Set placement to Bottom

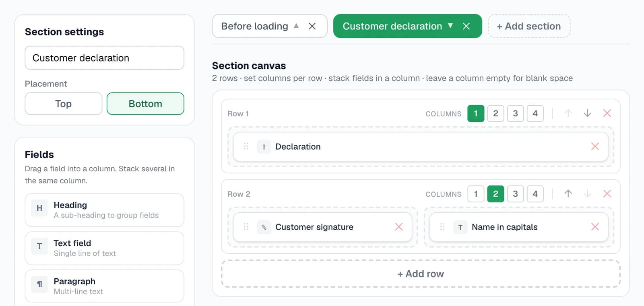pyautogui.click(x=145, y=104)
